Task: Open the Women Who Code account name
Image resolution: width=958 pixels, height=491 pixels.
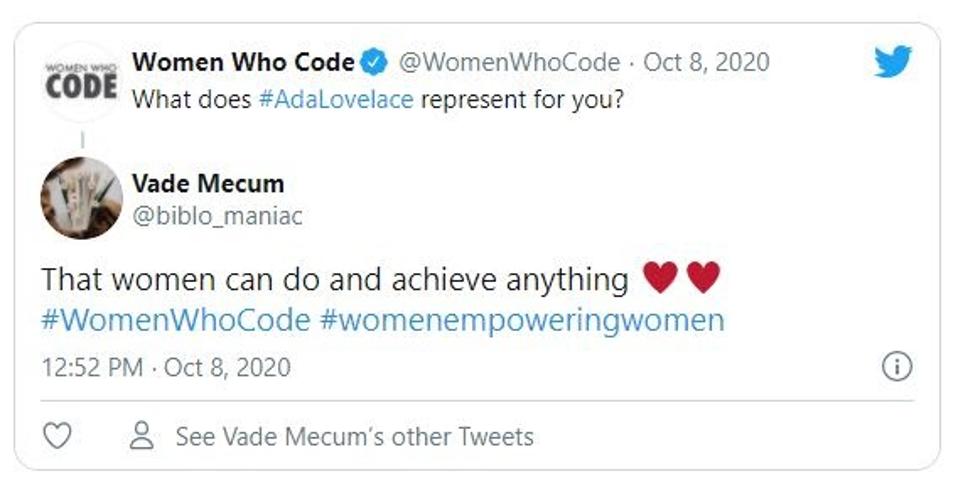Action: (x=243, y=62)
